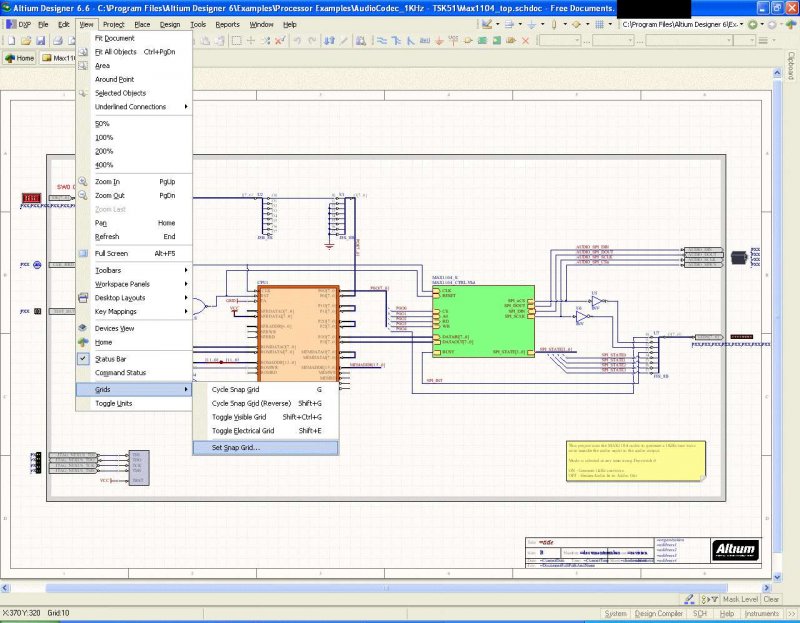Click the Open document folder icon
800x623 pixels.
pyautogui.click(x=26, y=41)
